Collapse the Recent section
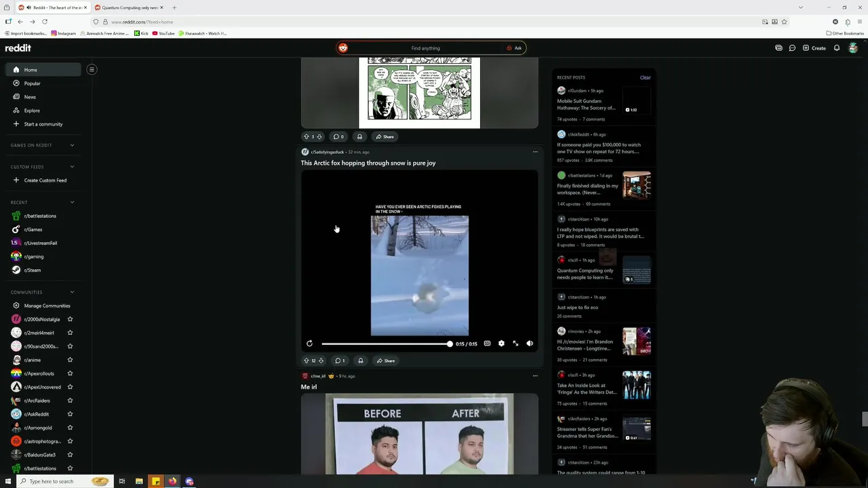This screenshot has height=488, width=868. click(x=72, y=202)
